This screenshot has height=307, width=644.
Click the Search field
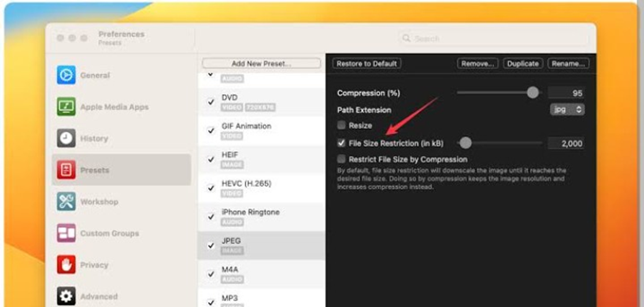[x=494, y=39]
